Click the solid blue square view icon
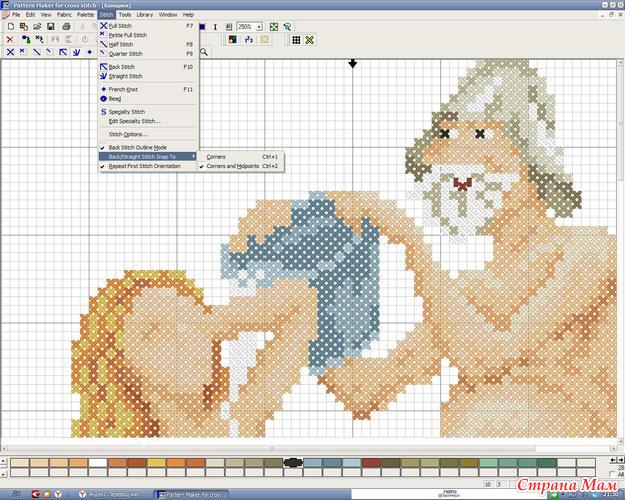The width and height of the screenshot is (625, 500). [x=202, y=27]
